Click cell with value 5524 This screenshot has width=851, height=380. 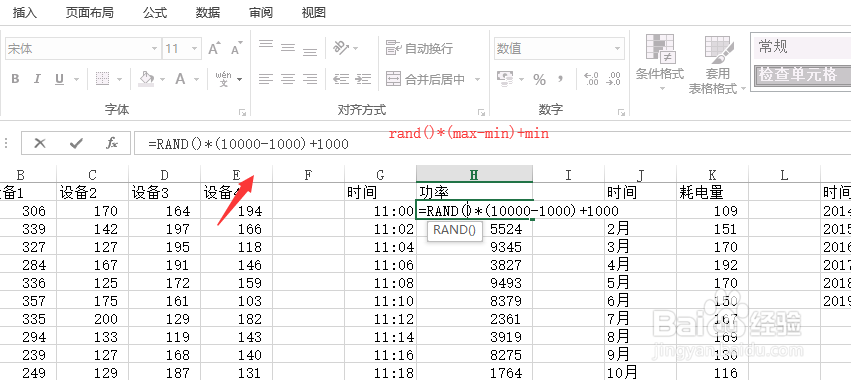coord(474,229)
